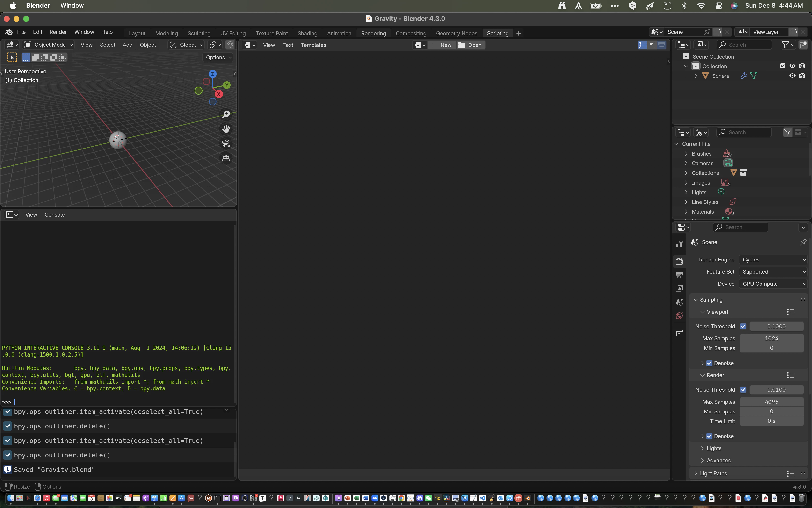Open the Templates menu in text editor
The image size is (812, 508).
pos(313,45)
